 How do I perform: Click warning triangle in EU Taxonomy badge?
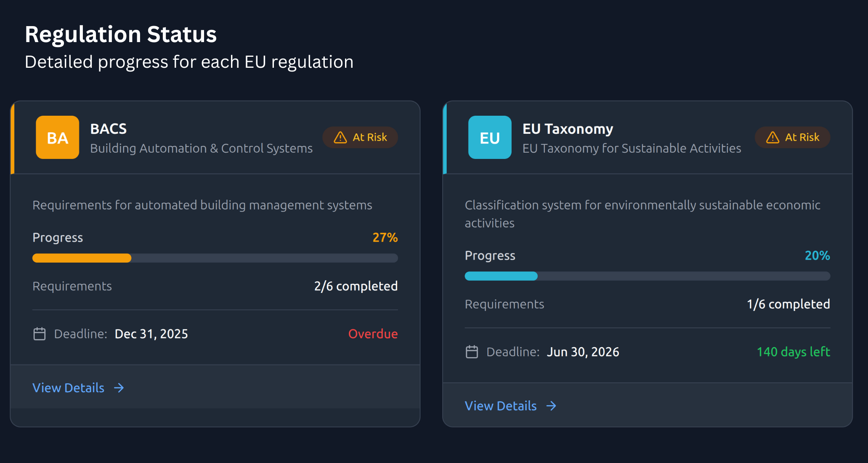click(x=772, y=138)
